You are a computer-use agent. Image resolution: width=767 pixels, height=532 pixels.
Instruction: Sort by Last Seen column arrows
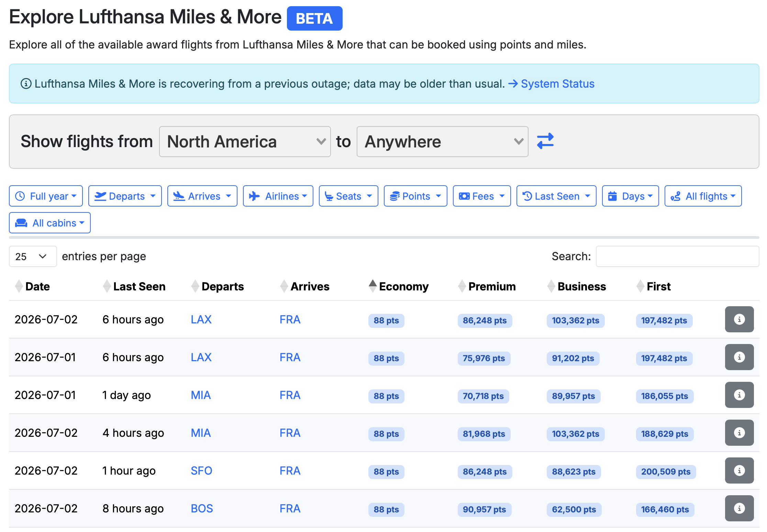click(107, 286)
